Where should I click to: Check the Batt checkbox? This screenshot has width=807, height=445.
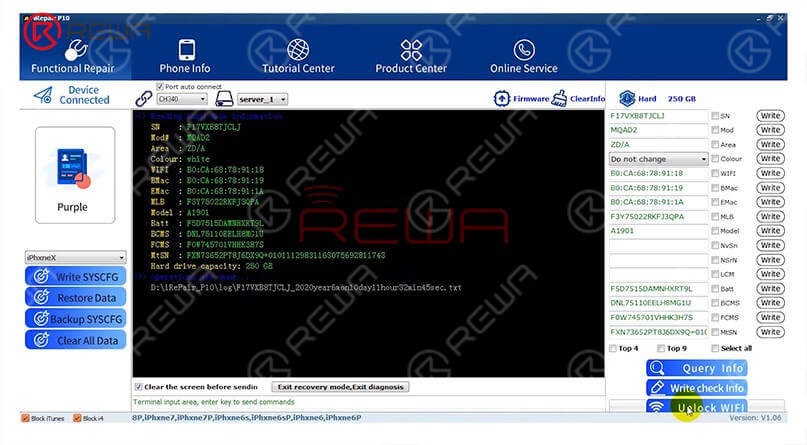click(x=715, y=289)
